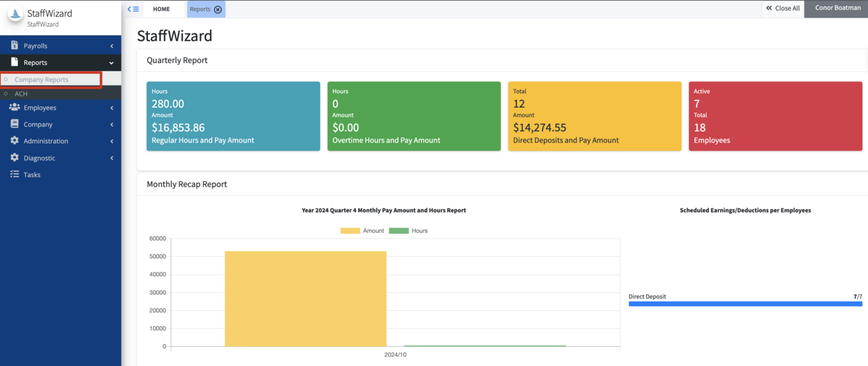The width and height of the screenshot is (868, 366).
Task: Expand the Company menu chevron
Action: coord(111,125)
